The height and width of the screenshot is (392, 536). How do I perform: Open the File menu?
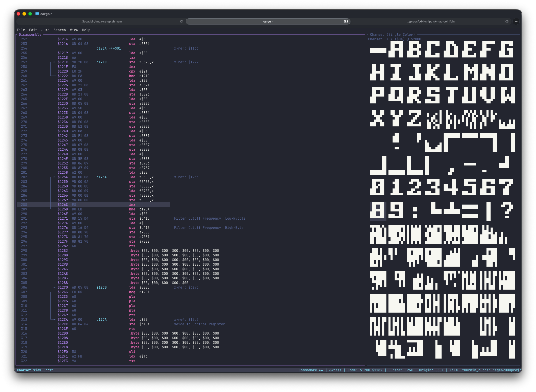pyautogui.click(x=21, y=30)
